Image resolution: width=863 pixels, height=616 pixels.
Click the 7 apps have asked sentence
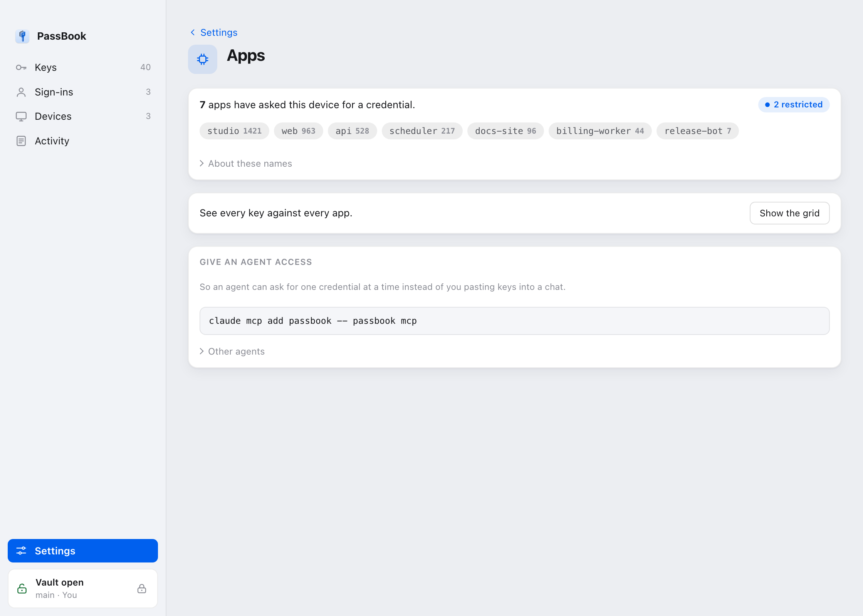[x=307, y=105]
